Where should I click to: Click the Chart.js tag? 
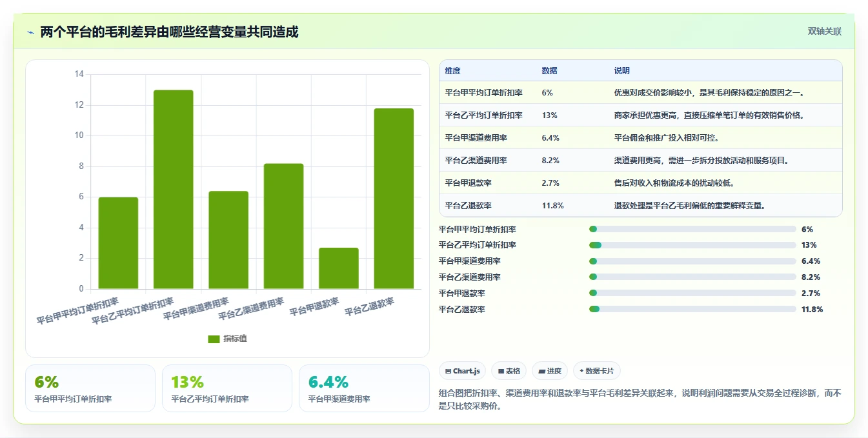pos(463,371)
